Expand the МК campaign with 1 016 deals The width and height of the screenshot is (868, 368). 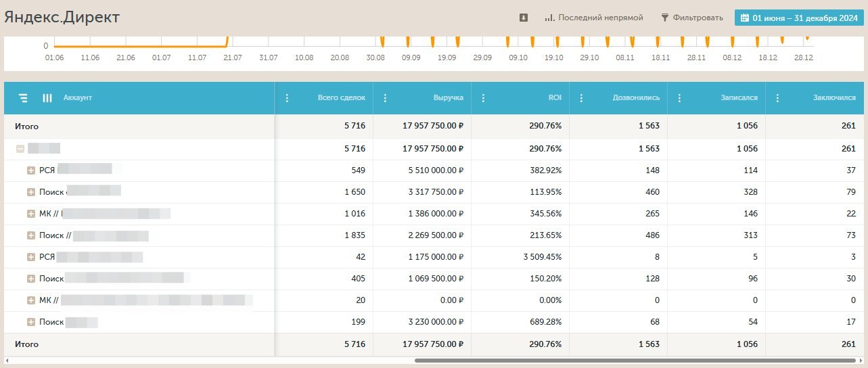point(30,213)
